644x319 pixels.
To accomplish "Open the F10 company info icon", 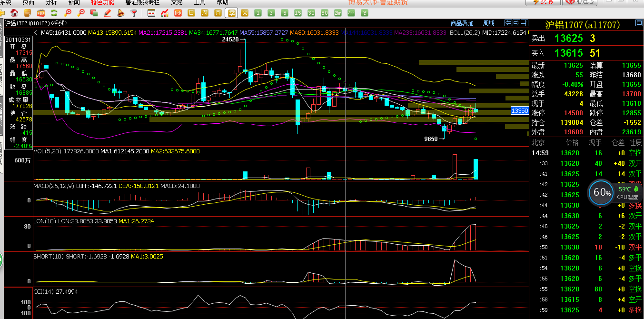I will click(x=41, y=13).
